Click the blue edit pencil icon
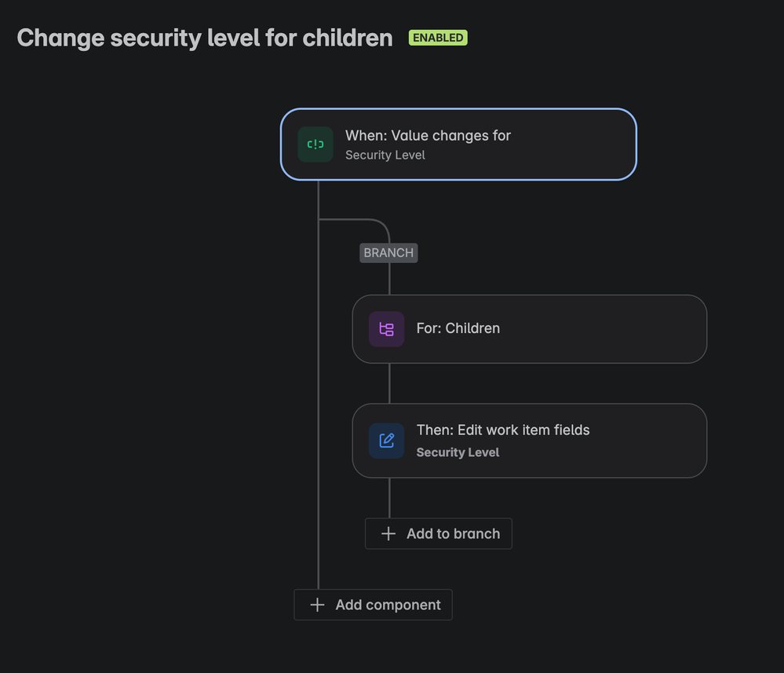784x673 pixels. [386, 441]
